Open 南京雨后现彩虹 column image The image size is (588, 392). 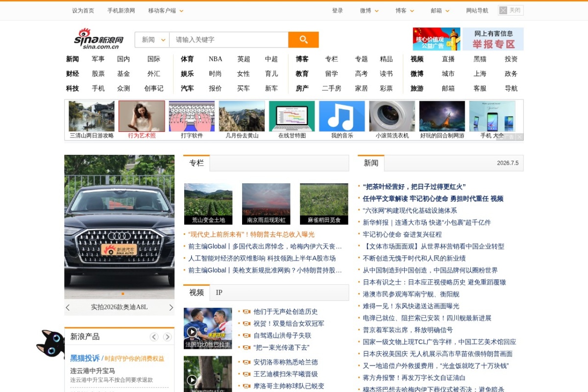pyautogui.click(x=266, y=204)
